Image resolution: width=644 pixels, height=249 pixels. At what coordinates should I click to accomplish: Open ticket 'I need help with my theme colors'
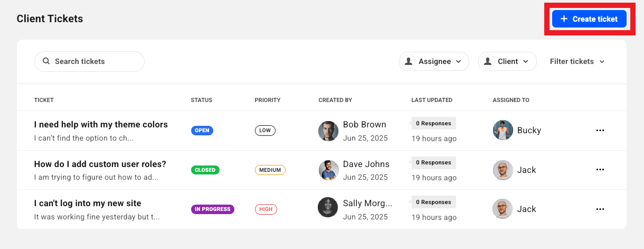pos(101,125)
